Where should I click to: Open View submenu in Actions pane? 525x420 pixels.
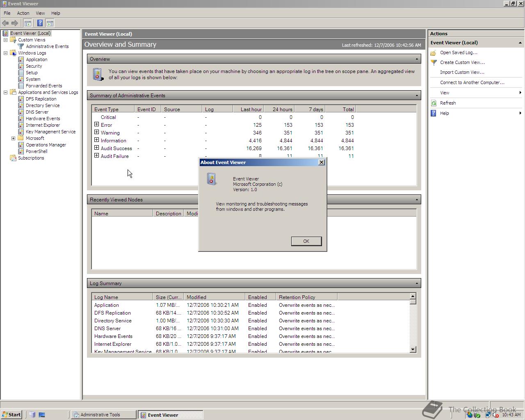476,93
